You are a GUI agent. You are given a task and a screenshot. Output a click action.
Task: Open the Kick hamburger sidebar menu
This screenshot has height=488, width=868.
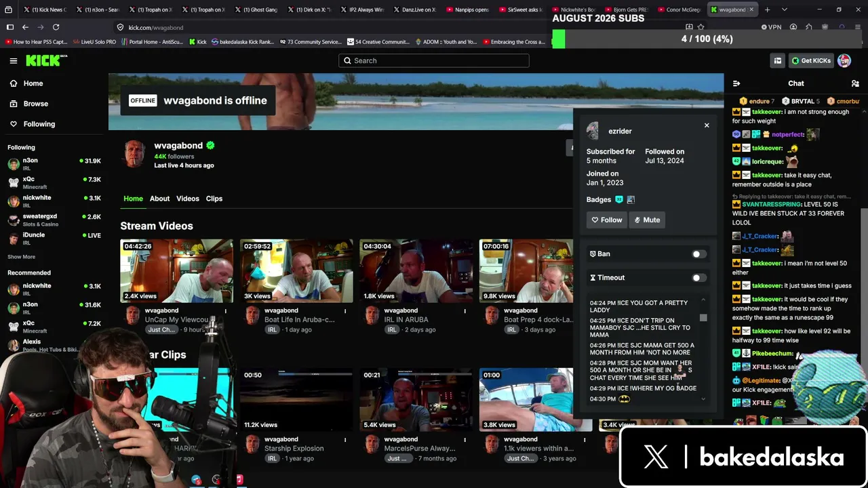click(14, 61)
